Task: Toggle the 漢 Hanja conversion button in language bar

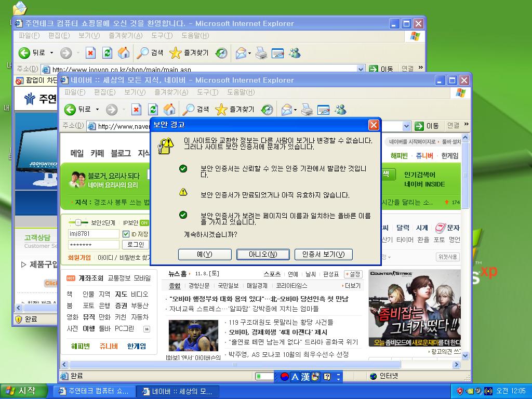Action: pyautogui.click(x=305, y=377)
